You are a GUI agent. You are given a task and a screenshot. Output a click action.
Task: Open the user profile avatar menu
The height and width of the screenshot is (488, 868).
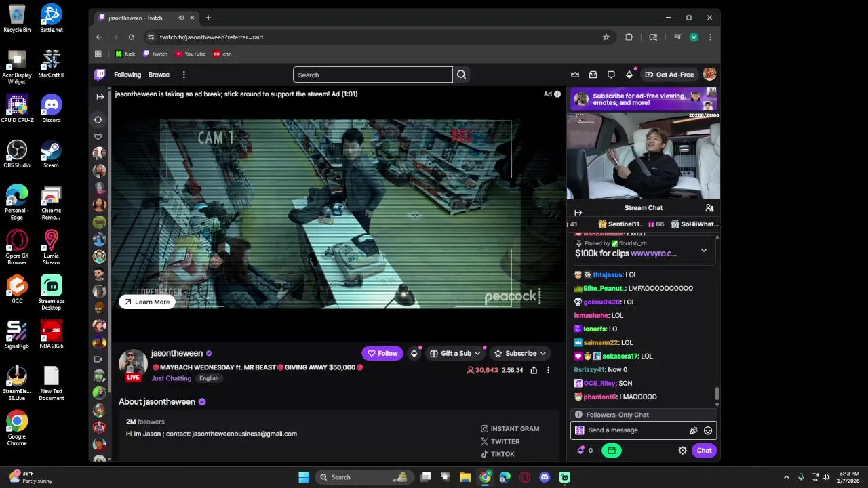(709, 75)
